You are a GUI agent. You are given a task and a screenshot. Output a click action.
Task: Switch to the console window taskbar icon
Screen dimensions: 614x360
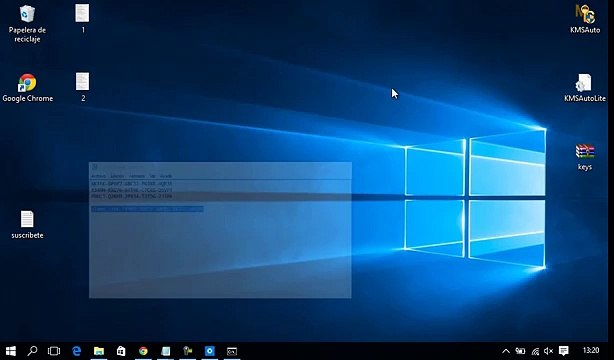pyautogui.click(x=232, y=351)
